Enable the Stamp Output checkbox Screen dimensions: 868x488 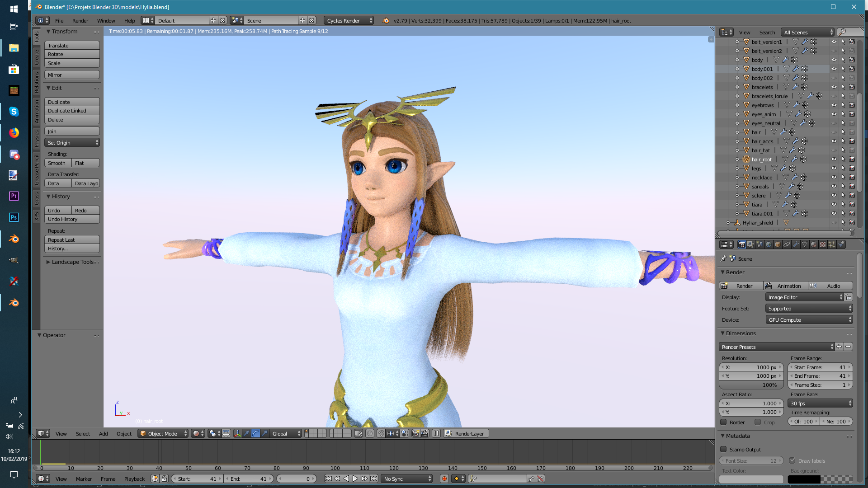(x=723, y=449)
